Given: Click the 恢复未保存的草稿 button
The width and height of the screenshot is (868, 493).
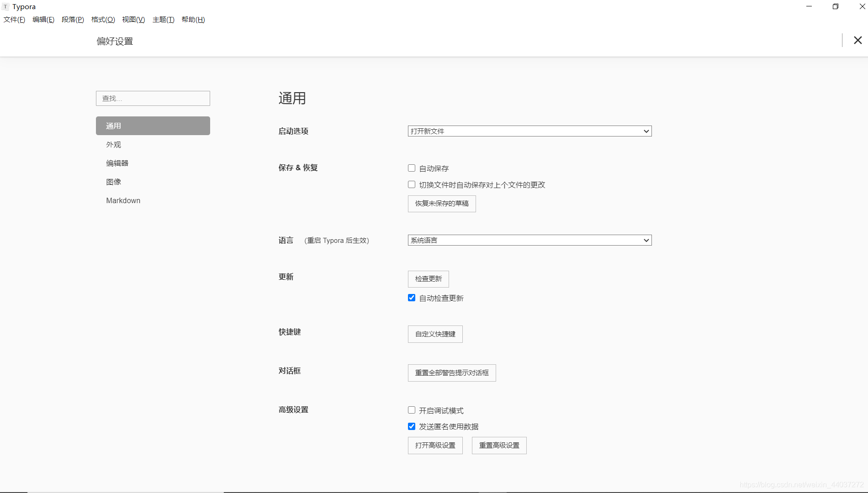Looking at the screenshot, I should point(442,204).
